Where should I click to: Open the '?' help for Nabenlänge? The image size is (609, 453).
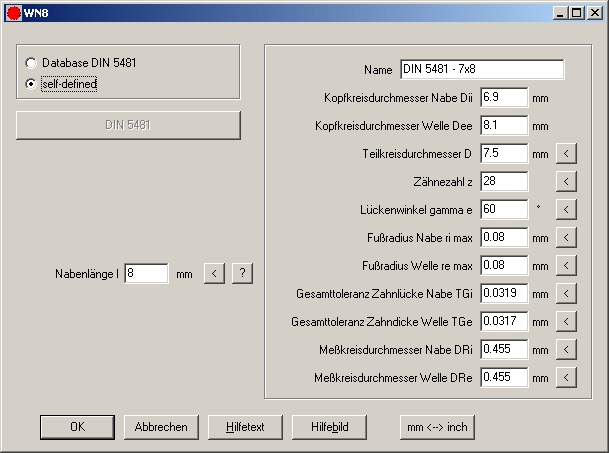[x=242, y=273]
